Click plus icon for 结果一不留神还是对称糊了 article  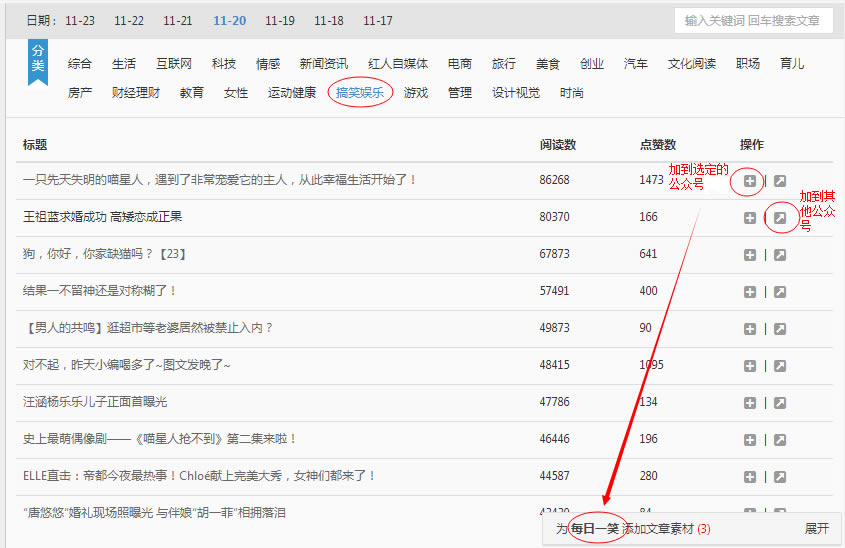click(750, 292)
